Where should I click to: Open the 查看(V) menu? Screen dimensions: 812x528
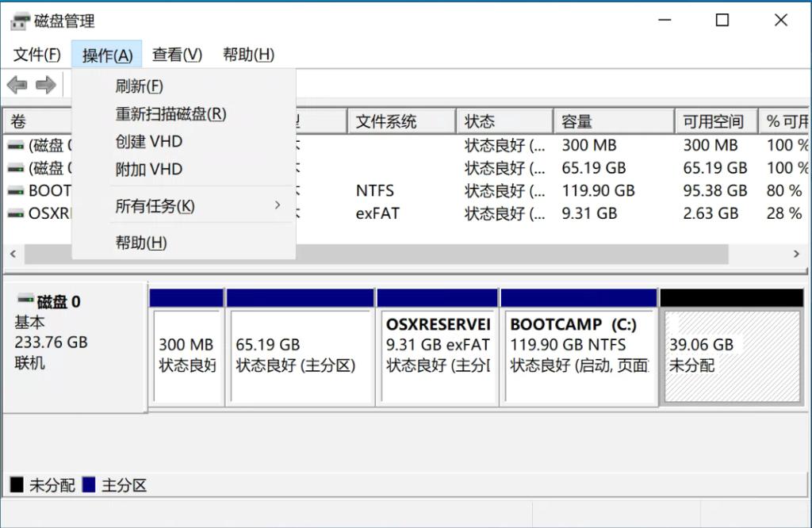pyautogui.click(x=176, y=54)
